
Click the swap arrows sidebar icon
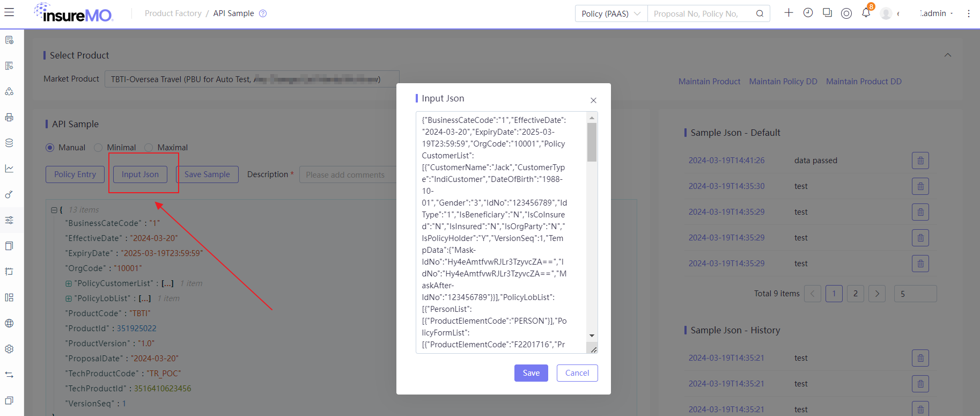click(x=9, y=375)
